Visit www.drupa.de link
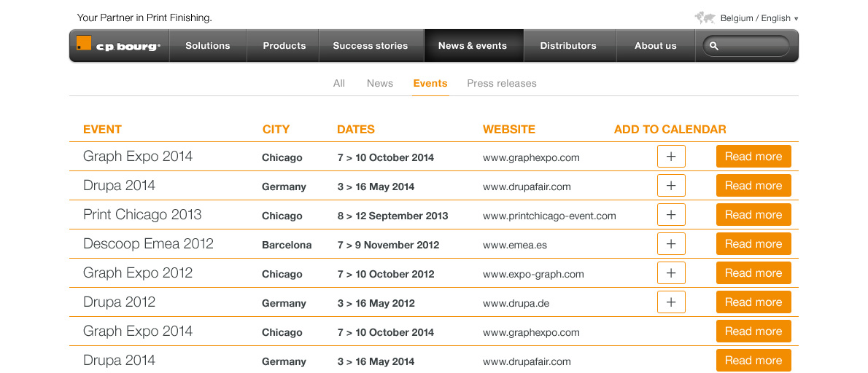 (516, 303)
